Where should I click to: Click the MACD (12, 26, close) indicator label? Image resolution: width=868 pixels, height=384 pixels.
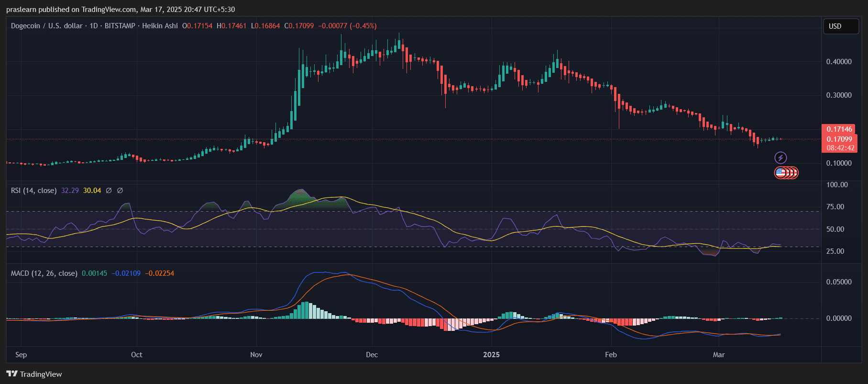point(44,273)
